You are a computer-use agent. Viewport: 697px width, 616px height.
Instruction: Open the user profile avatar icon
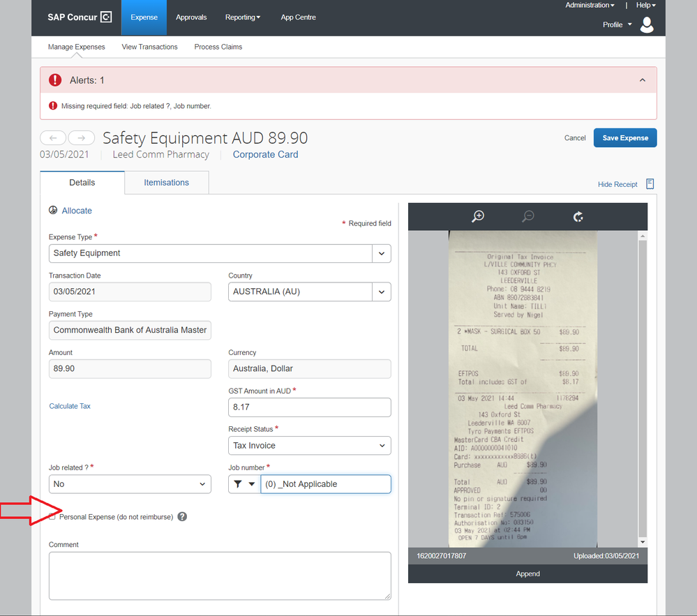[646, 25]
